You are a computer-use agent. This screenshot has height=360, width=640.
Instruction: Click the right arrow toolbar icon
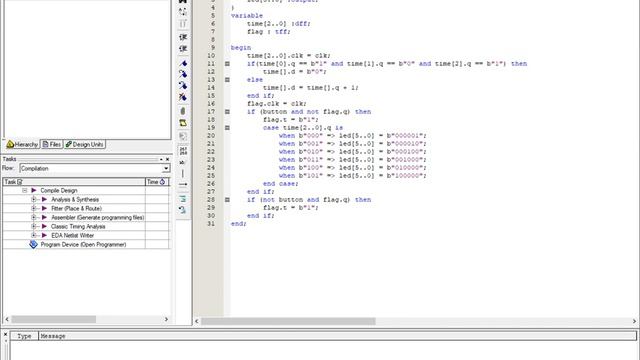click(x=183, y=184)
